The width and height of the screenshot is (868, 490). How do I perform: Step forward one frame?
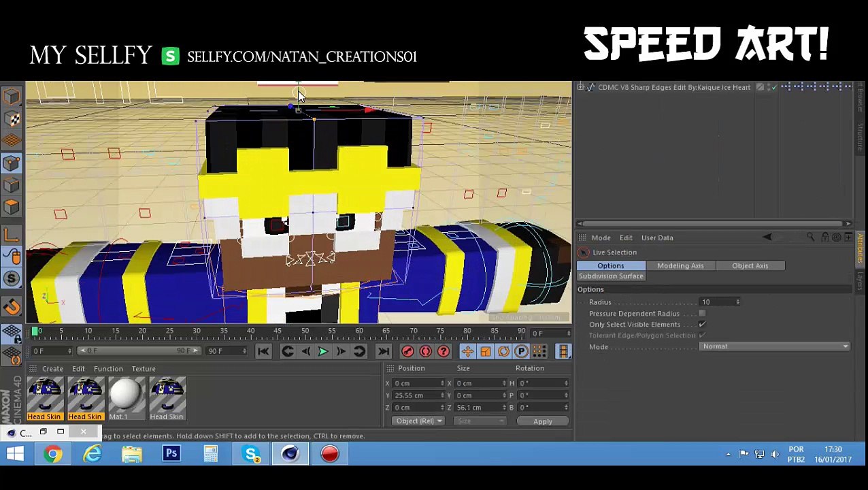point(341,351)
